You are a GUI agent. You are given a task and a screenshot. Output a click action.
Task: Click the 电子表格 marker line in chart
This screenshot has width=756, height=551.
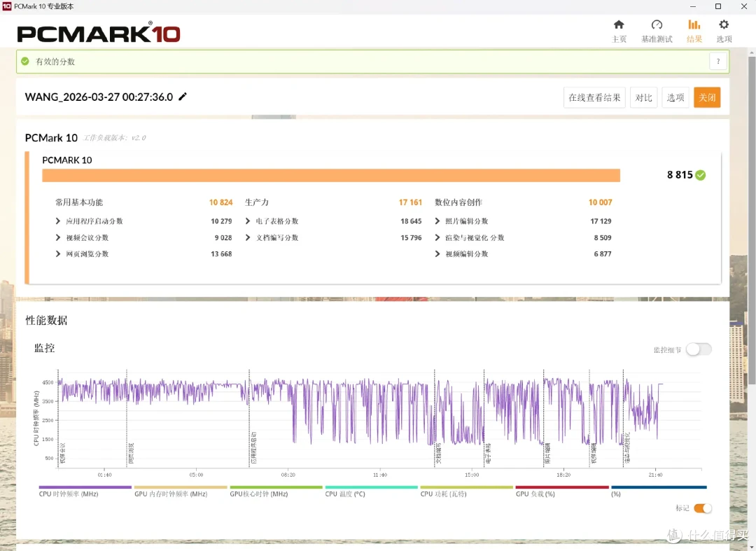(x=484, y=418)
